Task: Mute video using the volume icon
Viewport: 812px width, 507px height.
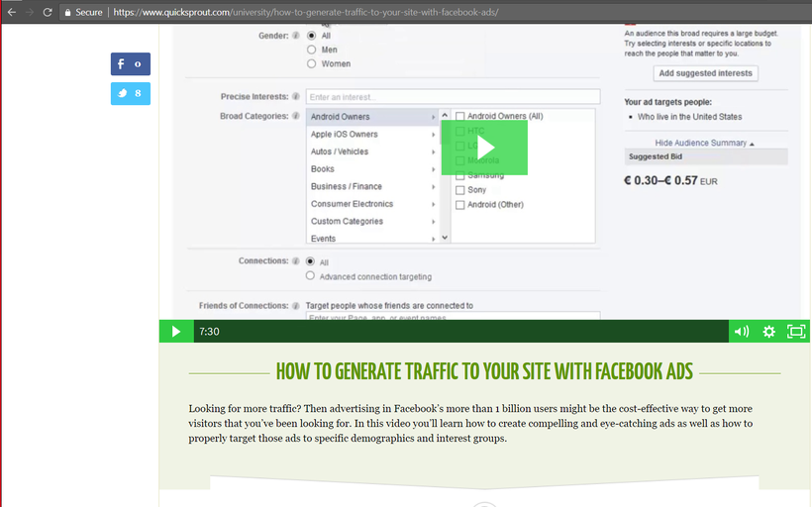Action: click(x=742, y=332)
